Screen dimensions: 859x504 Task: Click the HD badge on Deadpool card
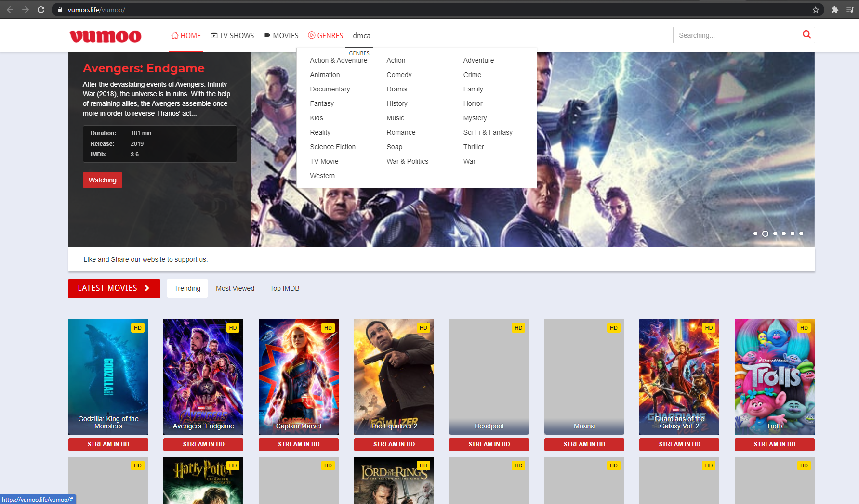click(518, 328)
